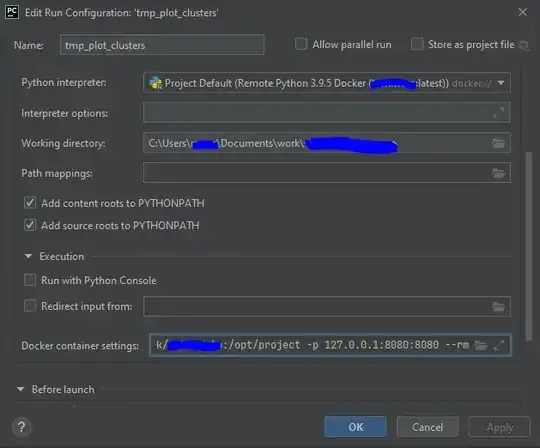Enable Allow parallel run checkbox
540x448 pixels.
tap(301, 44)
